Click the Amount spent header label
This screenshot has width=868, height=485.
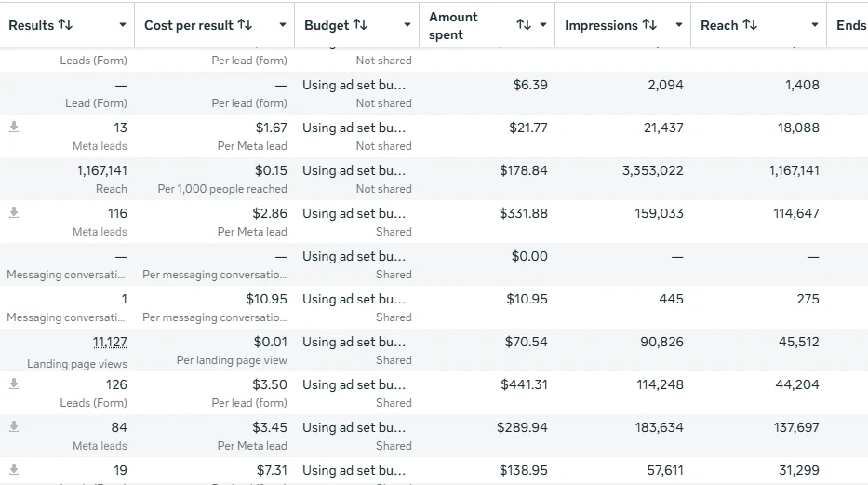pyautogui.click(x=453, y=26)
